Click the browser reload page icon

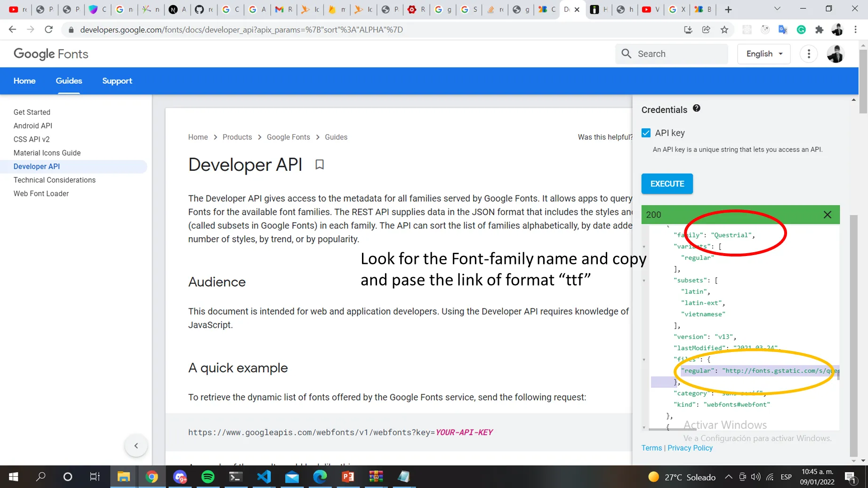48,30
